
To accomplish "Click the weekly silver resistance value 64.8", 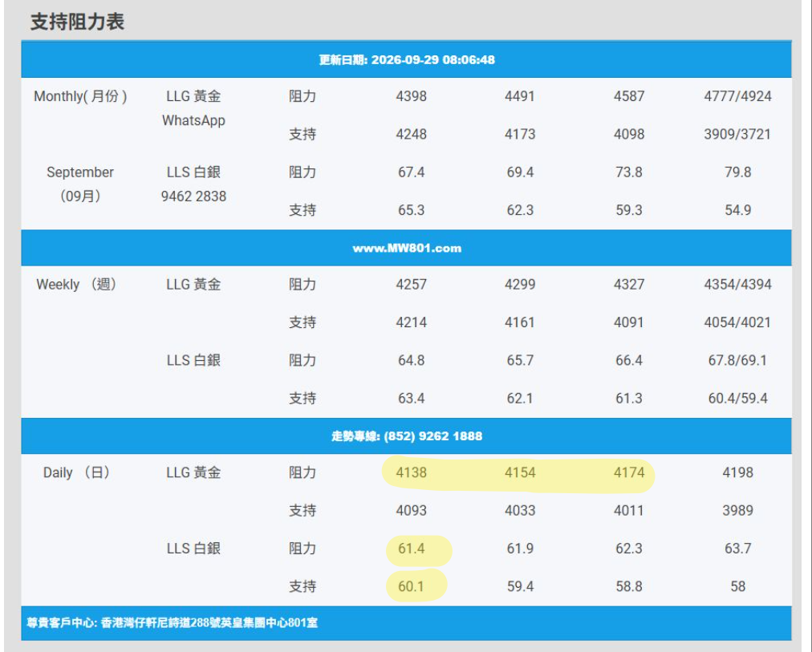I will (411, 361).
